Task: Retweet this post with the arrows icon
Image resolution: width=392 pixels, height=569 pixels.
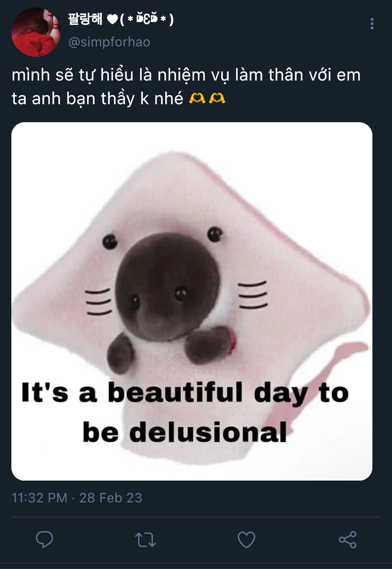Action: tap(146, 540)
